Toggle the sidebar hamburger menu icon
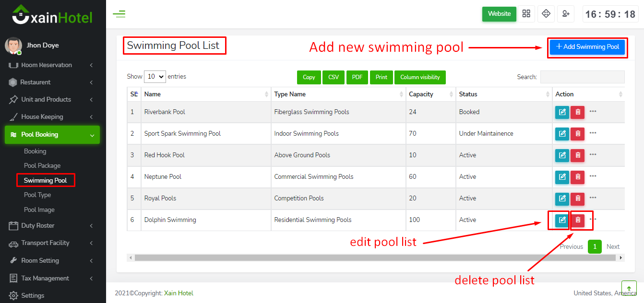644x303 pixels. pos(119,14)
